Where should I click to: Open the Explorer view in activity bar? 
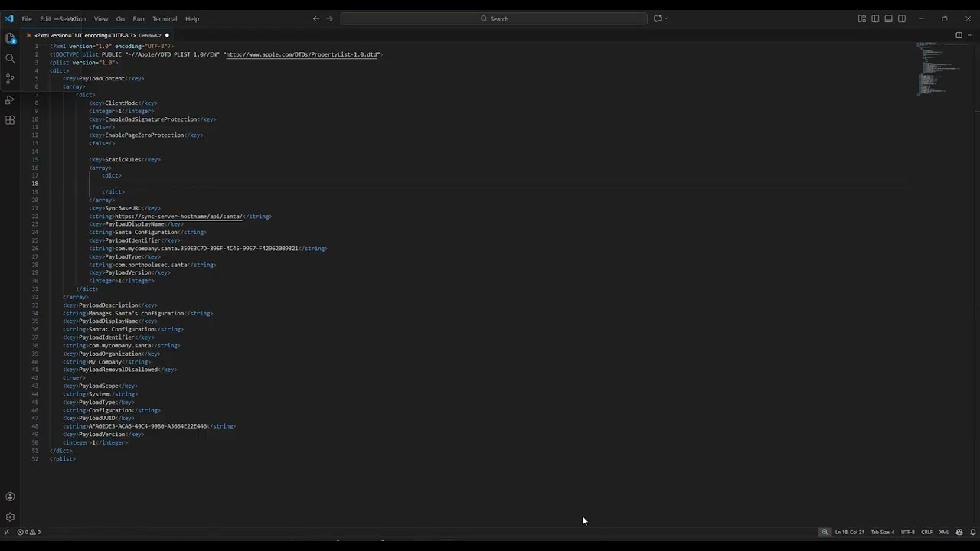pyautogui.click(x=10, y=38)
